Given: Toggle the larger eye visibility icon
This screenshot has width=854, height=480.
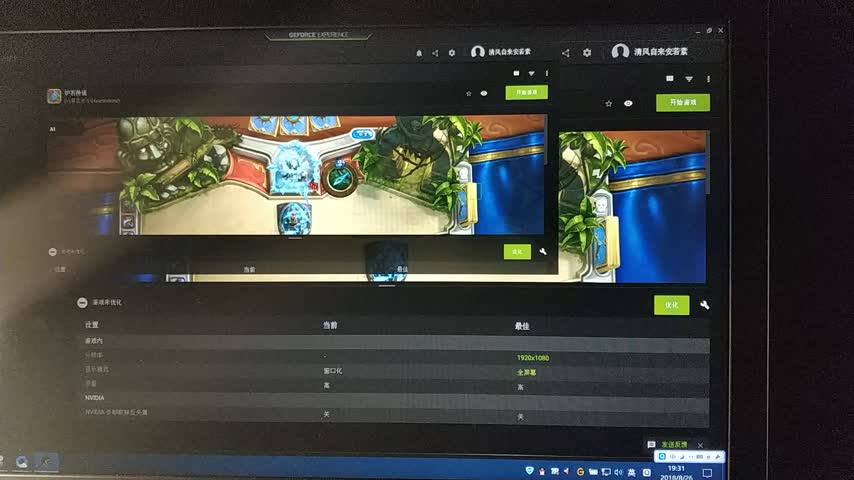Looking at the screenshot, I should pos(628,104).
